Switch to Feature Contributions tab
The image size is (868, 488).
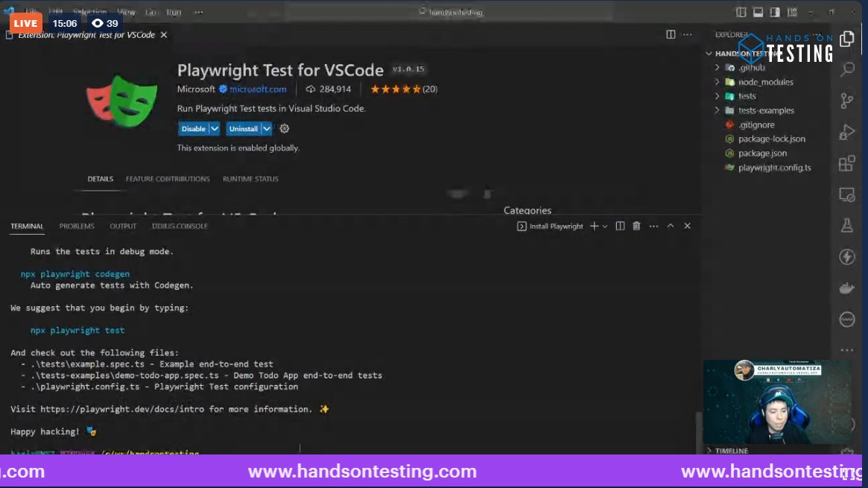[168, 179]
